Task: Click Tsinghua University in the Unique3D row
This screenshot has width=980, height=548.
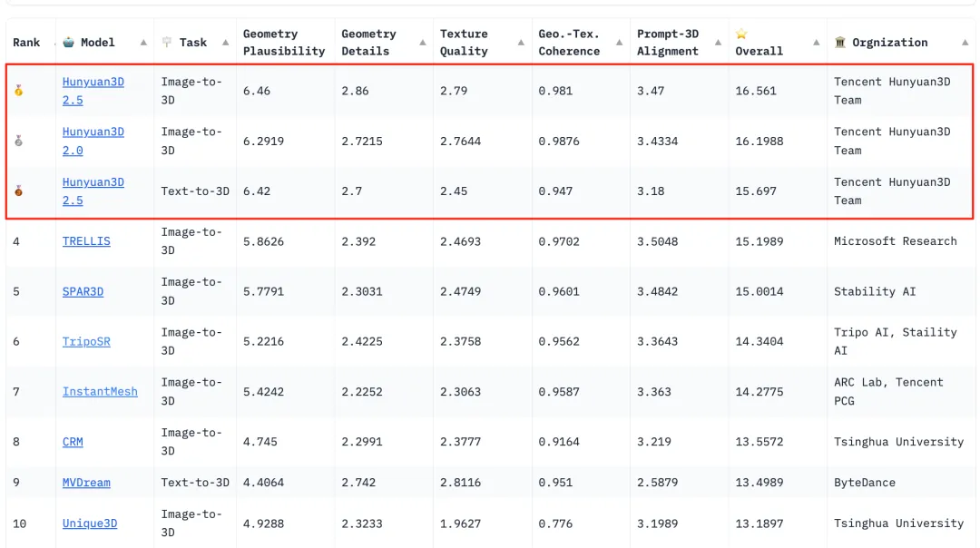Action: tap(898, 523)
